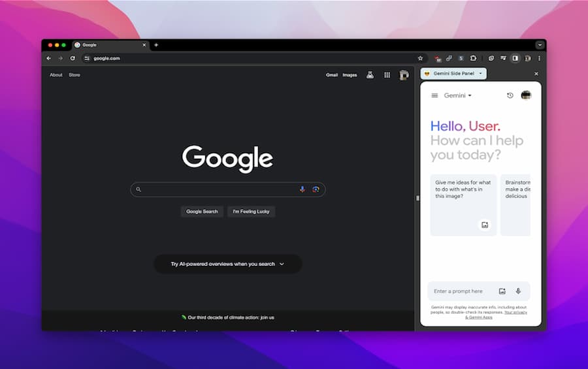
Task: Click the Google Search button
Action: point(202,212)
